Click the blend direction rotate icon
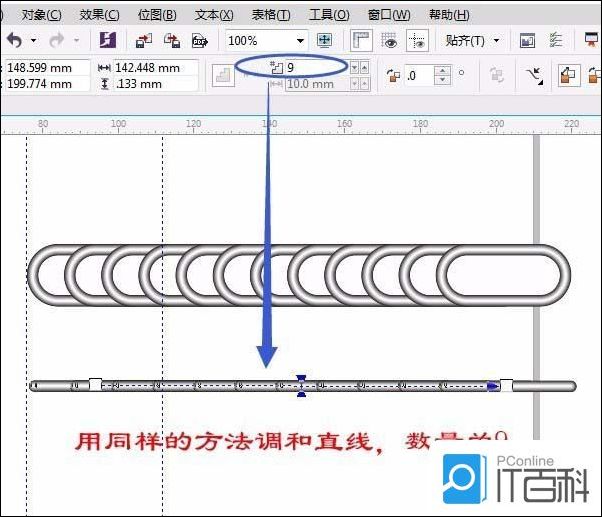The width and height of the screenshot is (602, 517). 393,75
